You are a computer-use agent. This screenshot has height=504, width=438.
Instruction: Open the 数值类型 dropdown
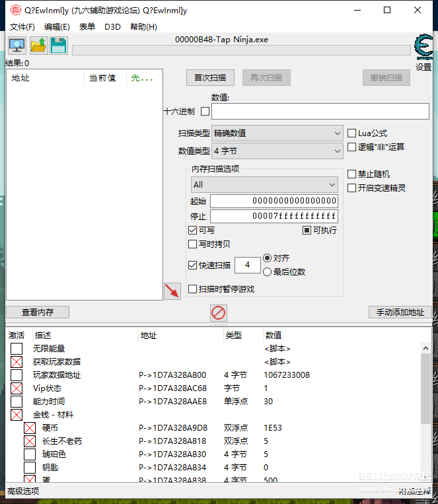point(277,151)
